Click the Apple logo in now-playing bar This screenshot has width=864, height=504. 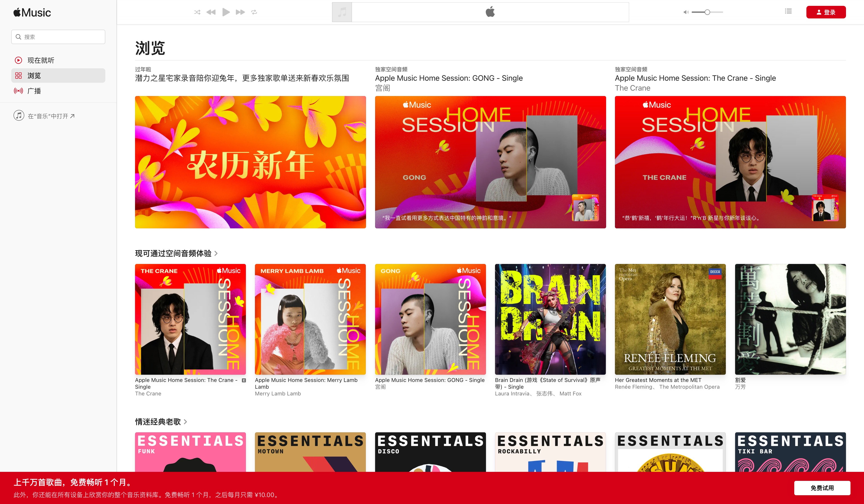click(x=490, y=12)
